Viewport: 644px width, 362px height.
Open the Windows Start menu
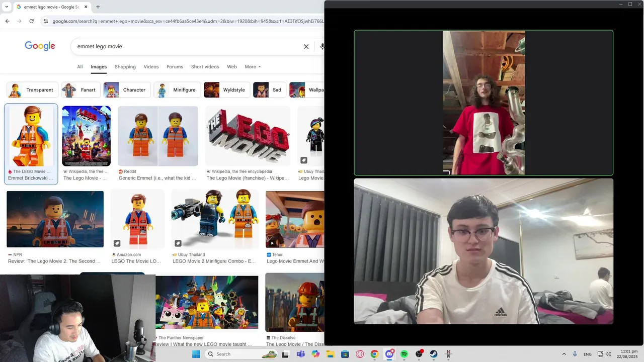click(196, 354)
